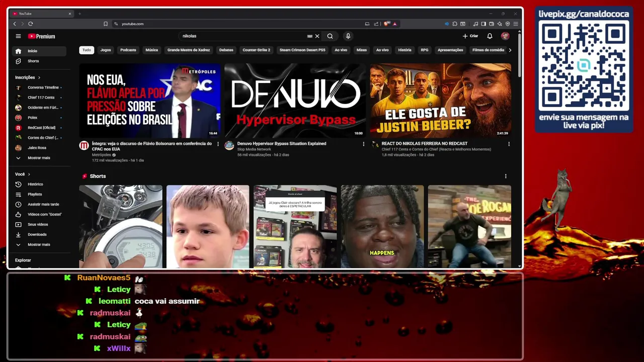The image size is (644, 362).
Task: Open the speedometer short thumbnail
Action: [x=121, y=226]
